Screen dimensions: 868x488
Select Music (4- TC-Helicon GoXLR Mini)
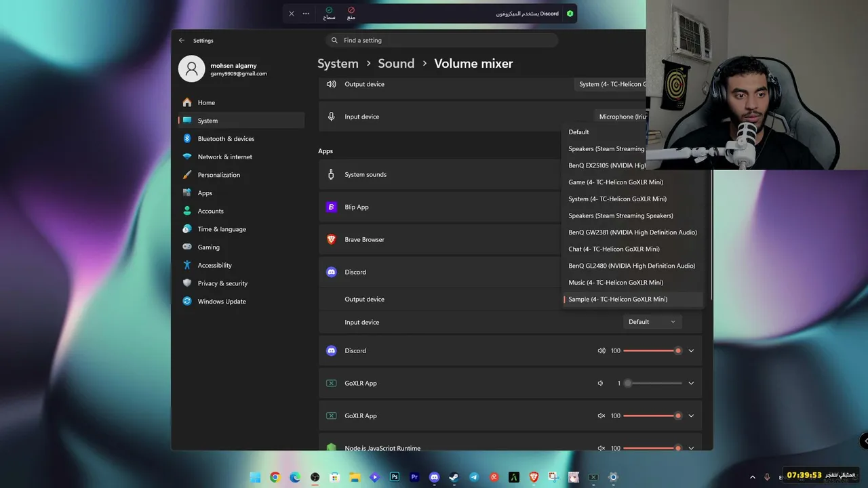(633, 283)
